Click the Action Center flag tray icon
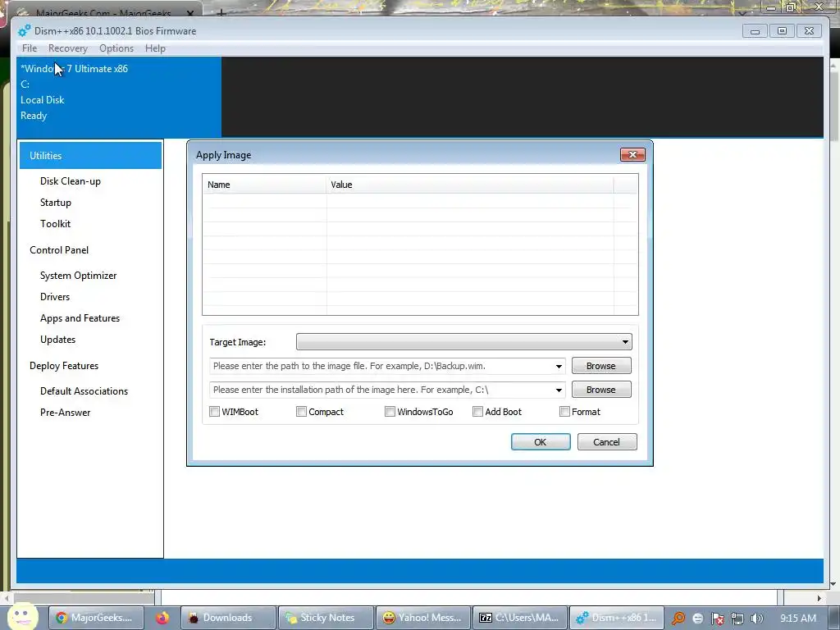The width and height of the screenshot is (840, 630). (x=717, y=619)
